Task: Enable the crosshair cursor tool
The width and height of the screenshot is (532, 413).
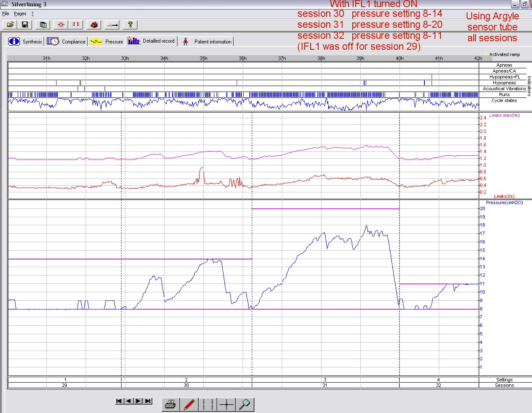Action: (x=227, y=405)
